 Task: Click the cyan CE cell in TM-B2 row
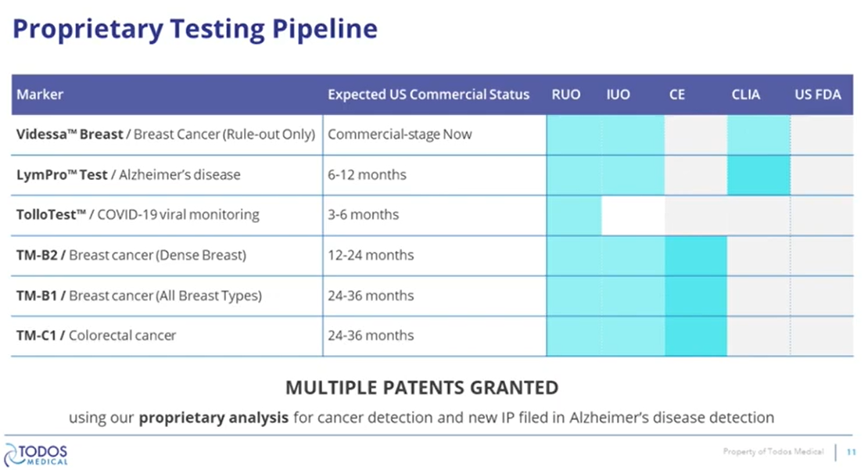coord(696,256)
